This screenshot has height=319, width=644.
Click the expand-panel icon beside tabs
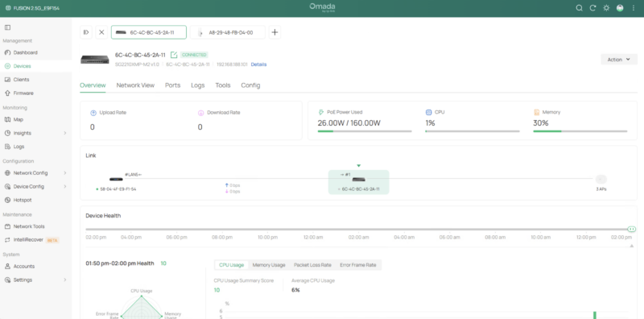pyautogui.click(x=86, y=32)
